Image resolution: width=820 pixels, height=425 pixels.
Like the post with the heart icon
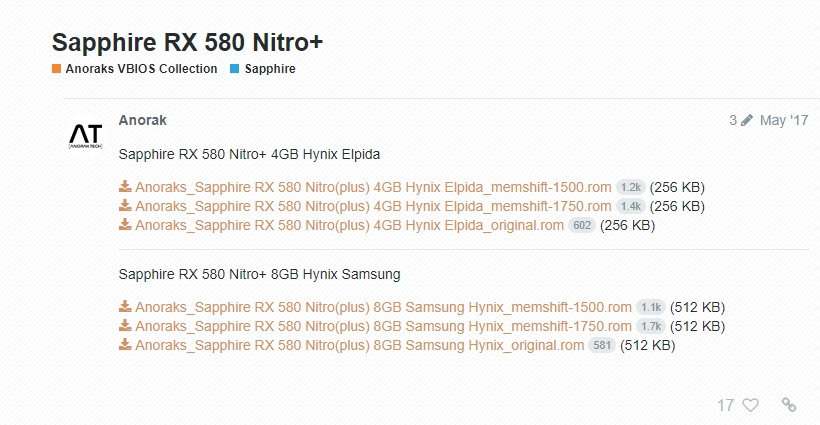[750, 405]
